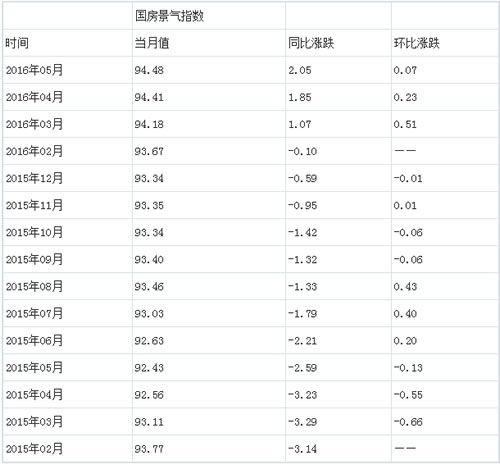The height and width of the screenshot is (465, 500).
Task: Select the 同比涨跌 column header
Action: pos(311,43)
